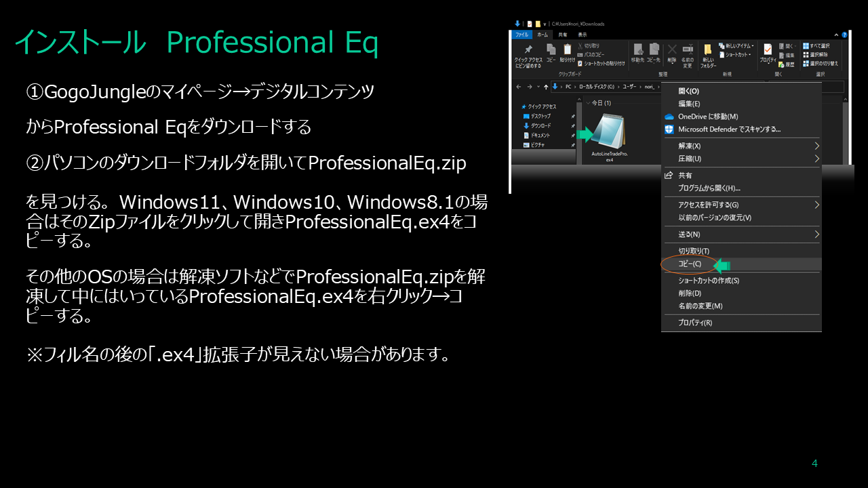This screenshot has width=868, height=488.
Task: Click the Microsoft Defender shield icon
Action: [x=669, y=129]
